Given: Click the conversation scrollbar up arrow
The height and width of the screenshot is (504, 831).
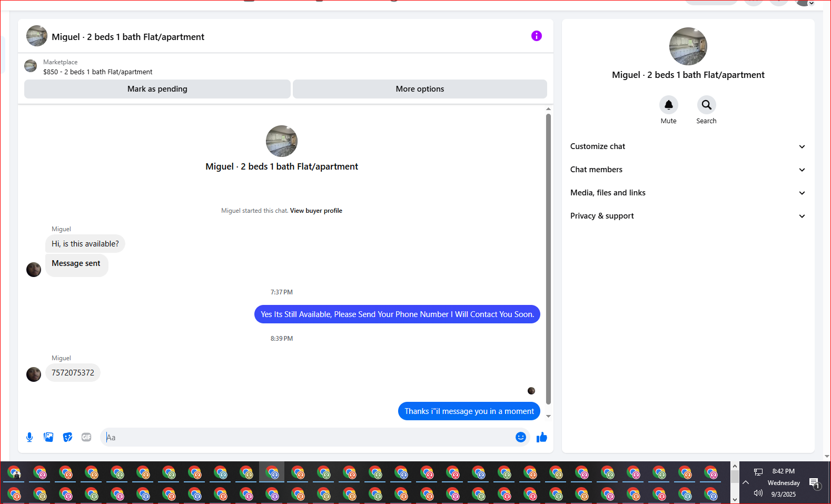Looking at the screenshot, I should pyautogui.click(x=548, y=109).
